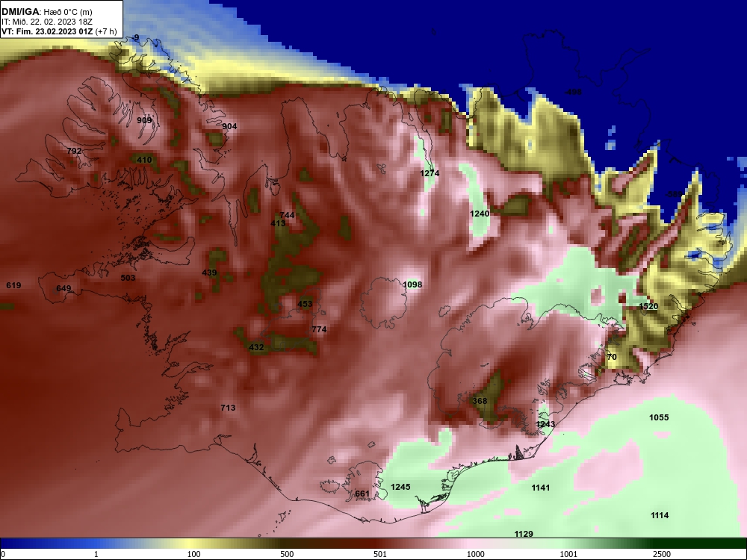Click the 'VT: Fim. 23.02.2023 01Z (+7 h)' line
The height and width of the screenshot is (560, 747).
[x=59, y=31]
